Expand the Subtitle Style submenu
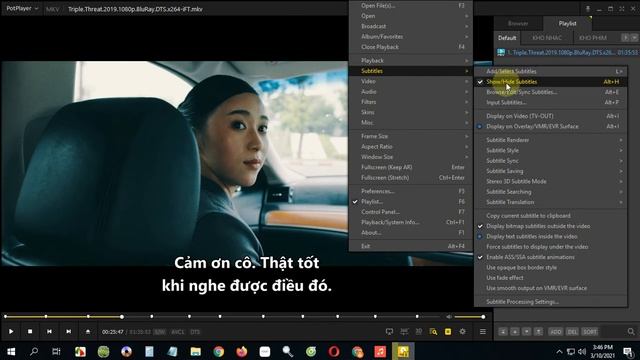The image size is (640, 360). click(550, 150)
